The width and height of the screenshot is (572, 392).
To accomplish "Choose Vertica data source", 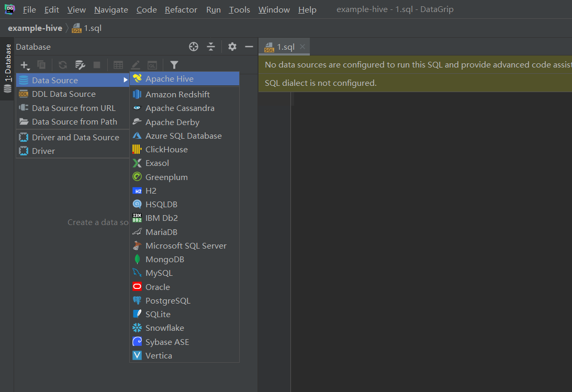I will [185, 355].
